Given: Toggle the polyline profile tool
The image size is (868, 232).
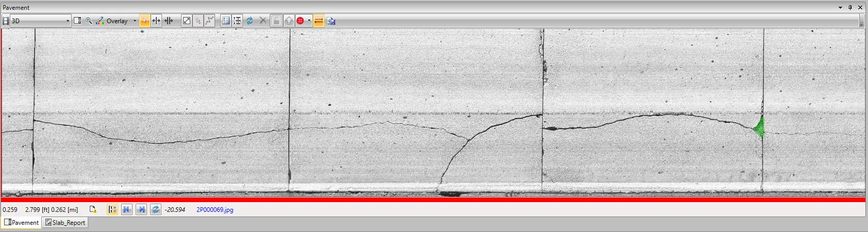Looking at the screenshot, I should click(209, 21).
